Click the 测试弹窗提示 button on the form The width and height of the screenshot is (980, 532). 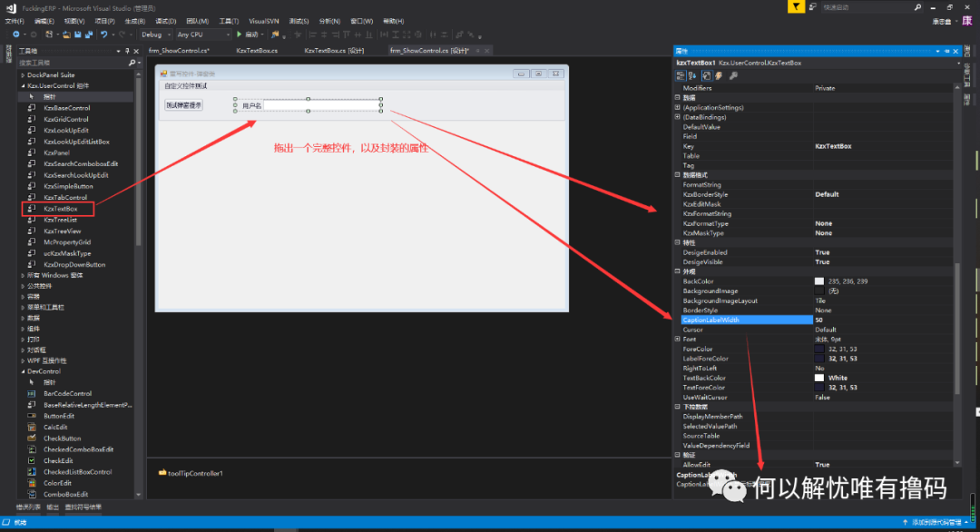(x=183, y=105)
